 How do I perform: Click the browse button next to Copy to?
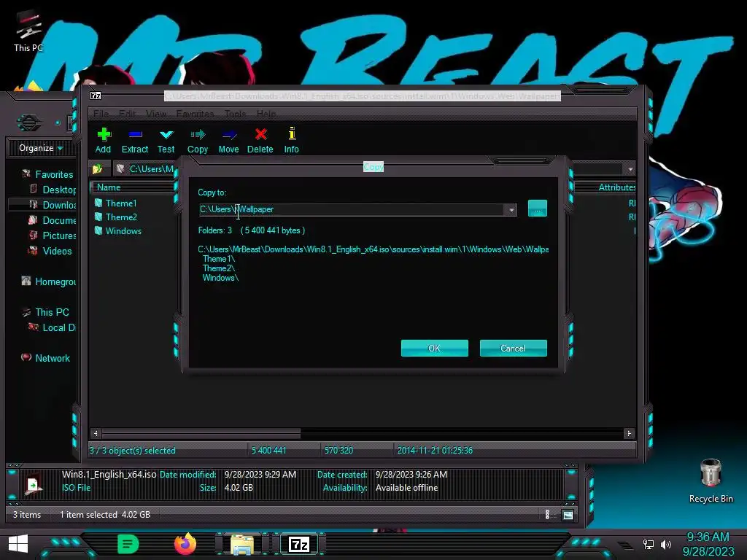[x=538, y=209]
